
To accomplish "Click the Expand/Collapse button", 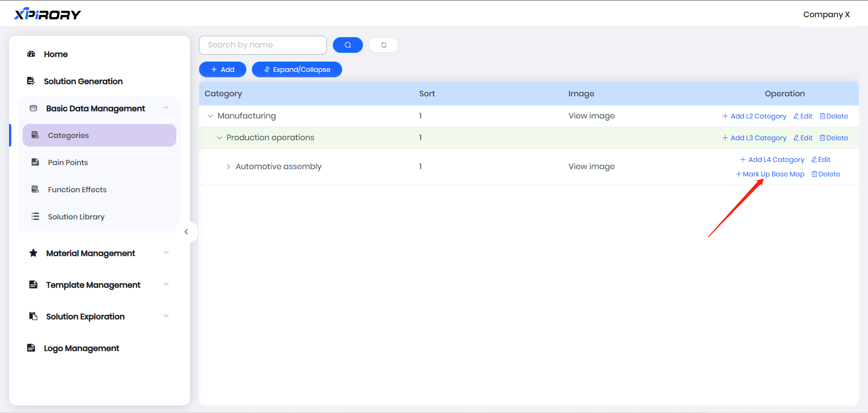I will (x=297, y=70).
